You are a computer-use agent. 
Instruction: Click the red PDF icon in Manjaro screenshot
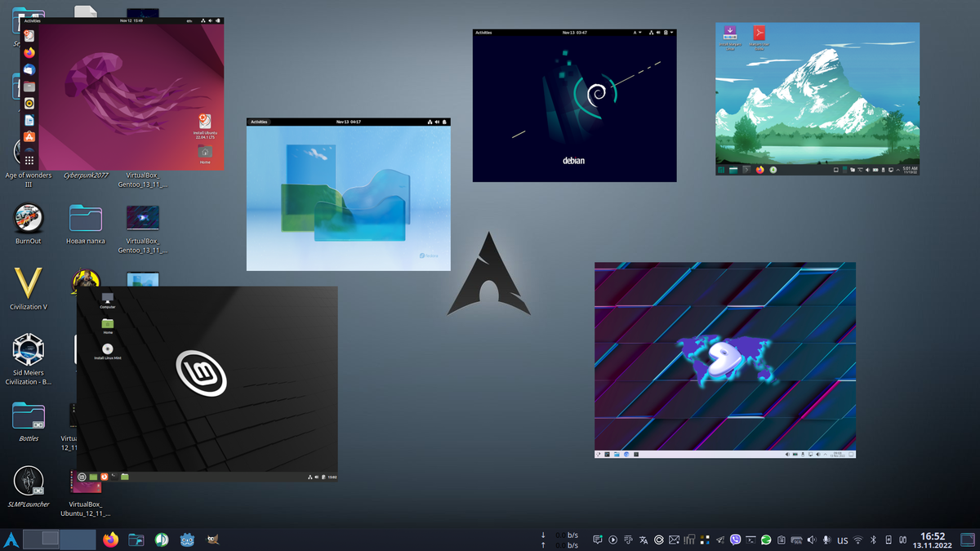point(759,37)
